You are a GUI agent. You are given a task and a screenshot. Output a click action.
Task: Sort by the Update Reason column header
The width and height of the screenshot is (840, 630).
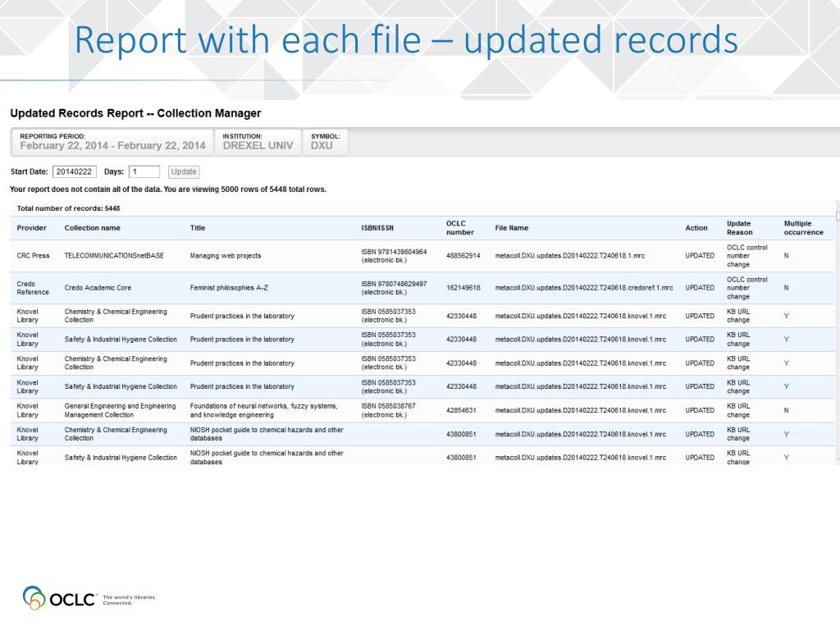[x=739, y=228]
